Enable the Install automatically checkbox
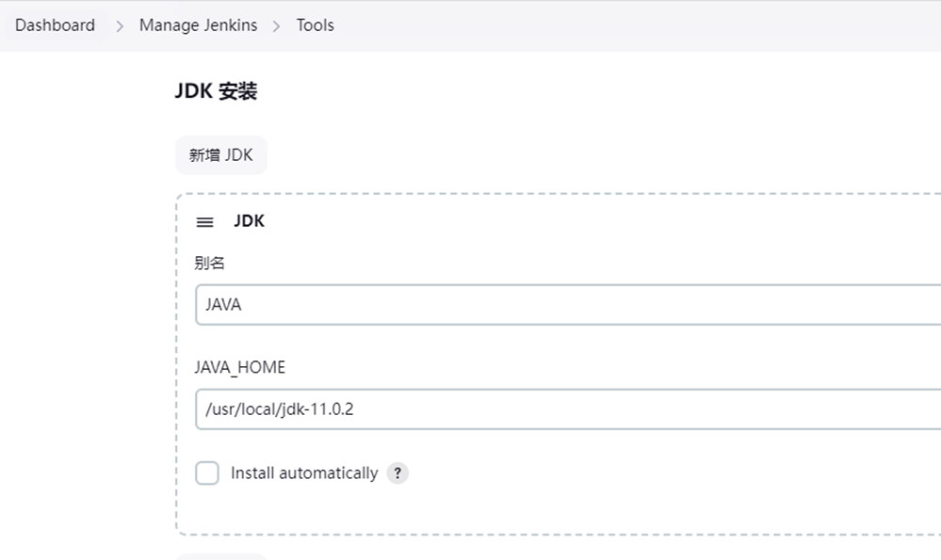Image resolution: width=941 pixels, height=560 pixels. click(x=207, y=473)
